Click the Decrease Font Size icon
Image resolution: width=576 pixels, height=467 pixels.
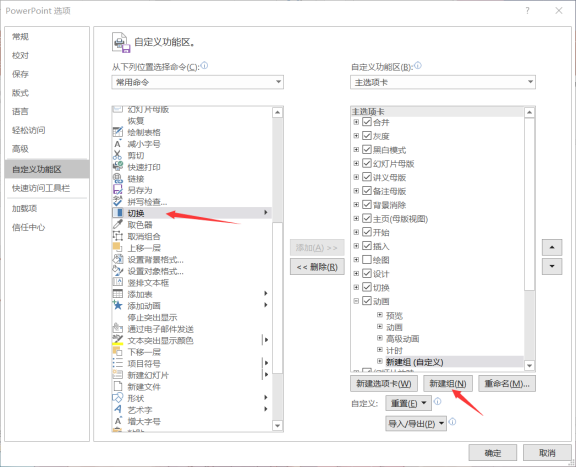click(x=118, y=144)
